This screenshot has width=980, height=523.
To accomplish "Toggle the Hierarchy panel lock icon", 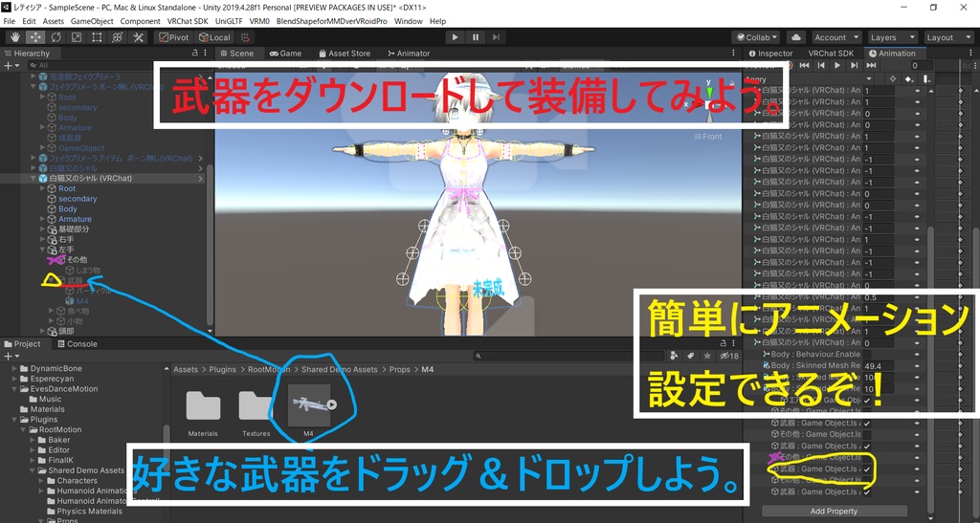I will tap(195, 54).
